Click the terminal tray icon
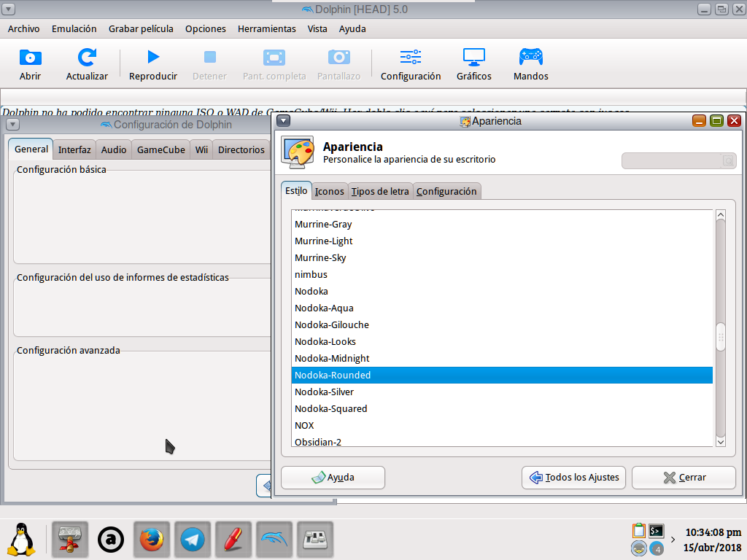This screenshot has height=560, width=747. pyautogui.click(x=657, y=531)
